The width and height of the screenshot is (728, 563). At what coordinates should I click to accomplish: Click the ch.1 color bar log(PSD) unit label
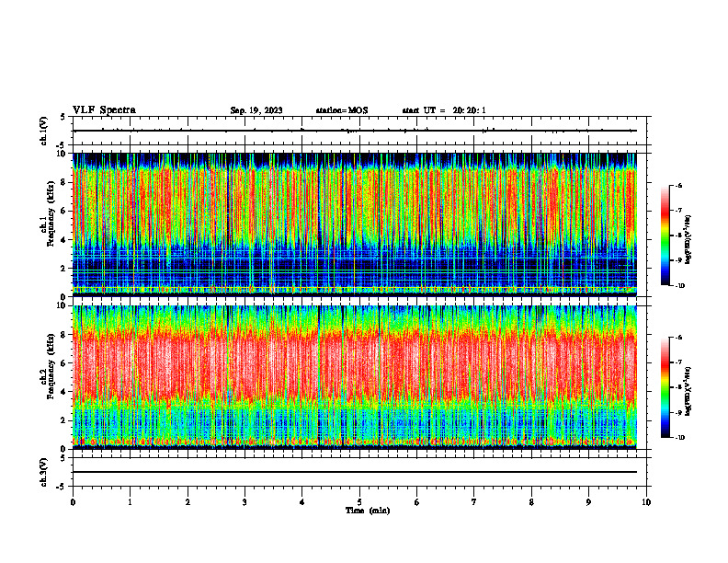688,240
